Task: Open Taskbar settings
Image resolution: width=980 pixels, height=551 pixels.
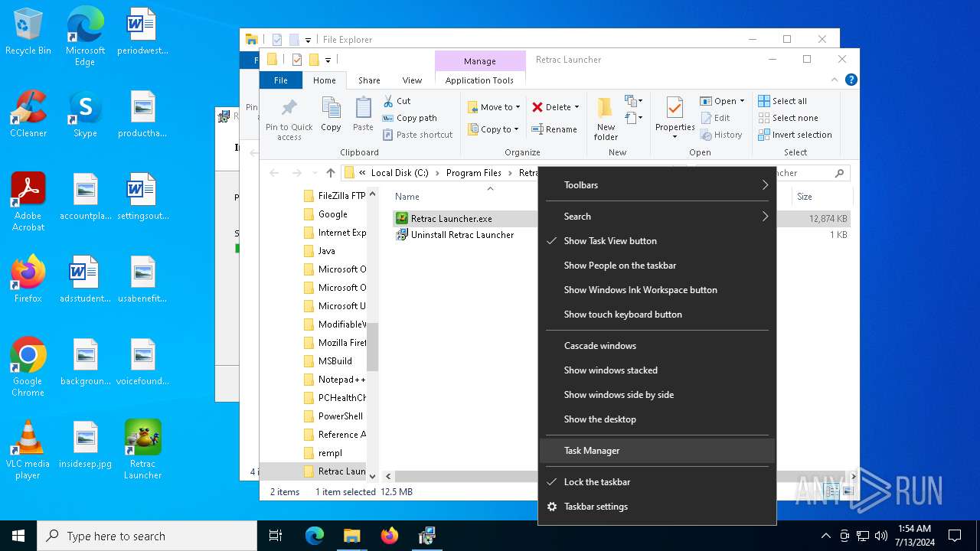Action: click(x=657, y=507)
